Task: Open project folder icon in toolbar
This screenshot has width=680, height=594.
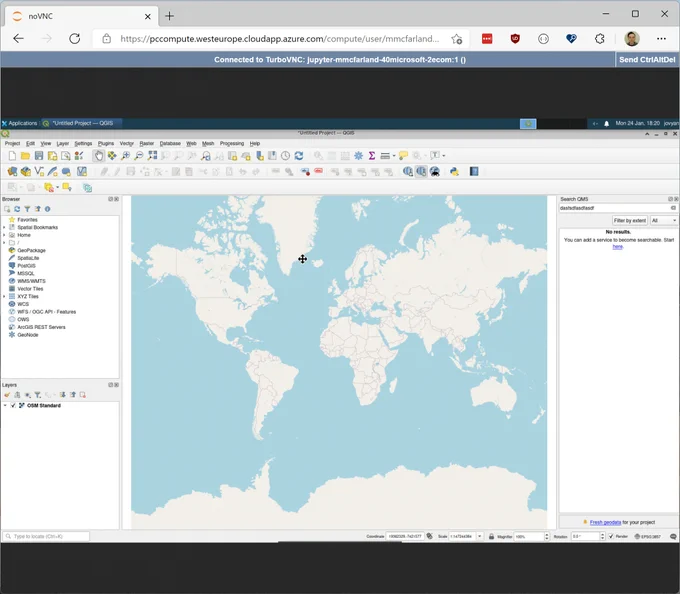Action: click(x=26, y=156)
